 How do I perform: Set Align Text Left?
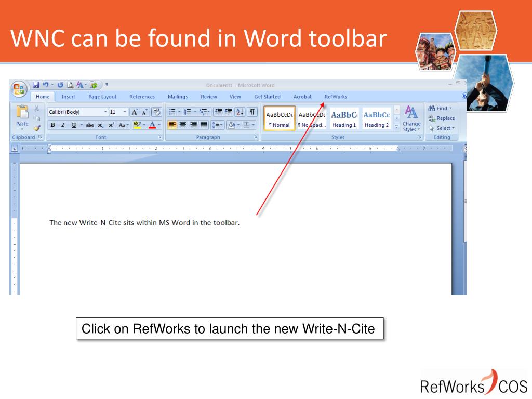click(172, 125)
